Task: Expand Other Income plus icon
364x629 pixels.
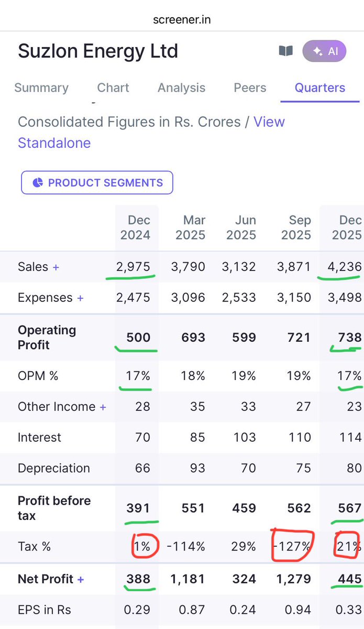Action: click(103, 407)
